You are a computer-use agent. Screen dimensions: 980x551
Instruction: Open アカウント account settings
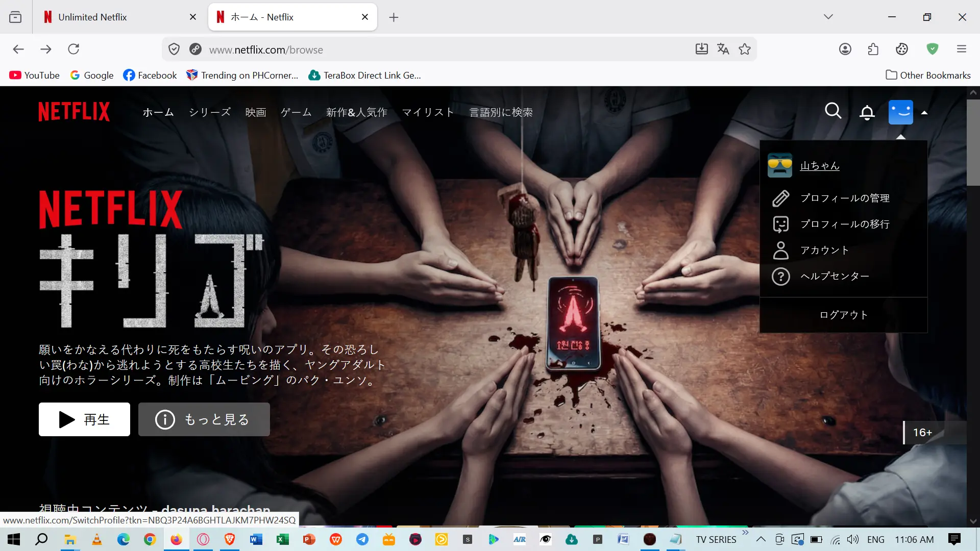coord(825,250)
